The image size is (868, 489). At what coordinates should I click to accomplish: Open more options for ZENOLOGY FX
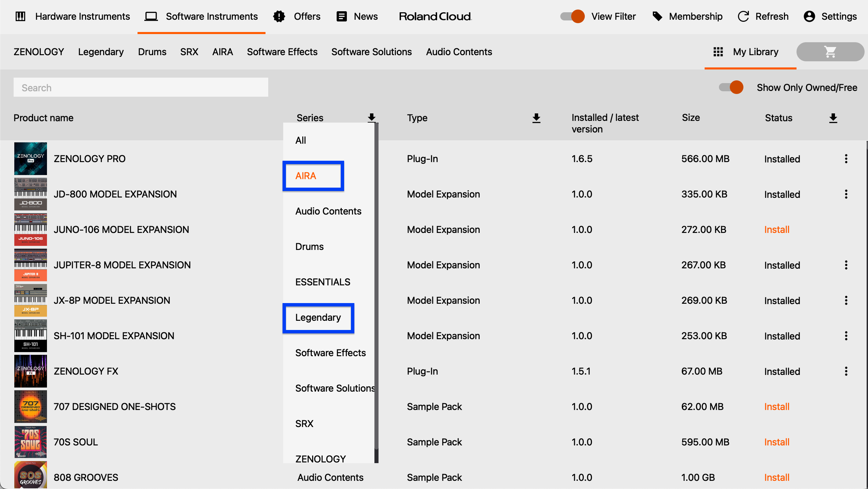click(846, 371)
